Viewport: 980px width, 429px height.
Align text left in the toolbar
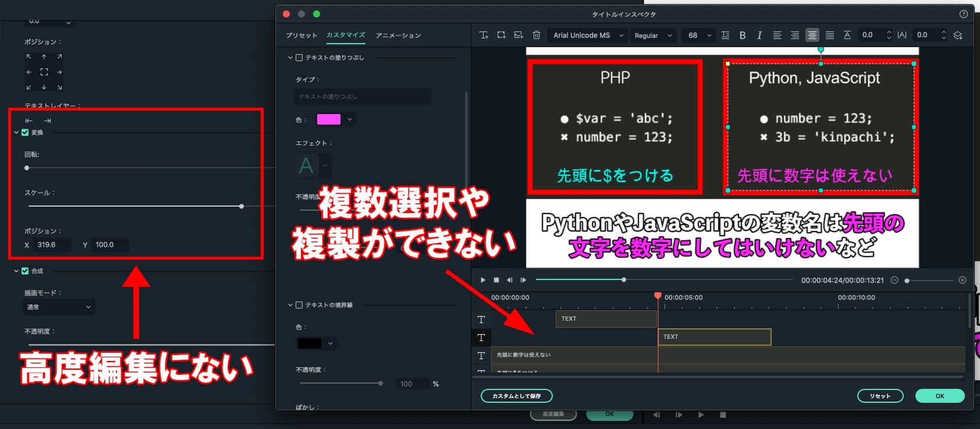point(777,36)
